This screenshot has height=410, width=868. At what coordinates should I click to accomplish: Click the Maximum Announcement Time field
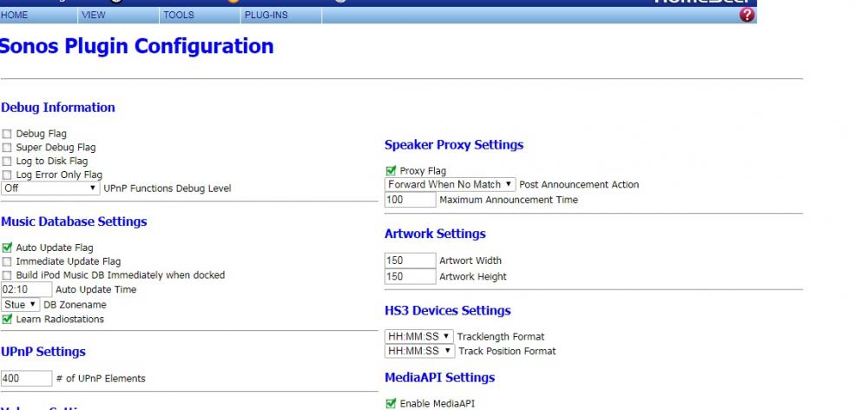[410, 200]
